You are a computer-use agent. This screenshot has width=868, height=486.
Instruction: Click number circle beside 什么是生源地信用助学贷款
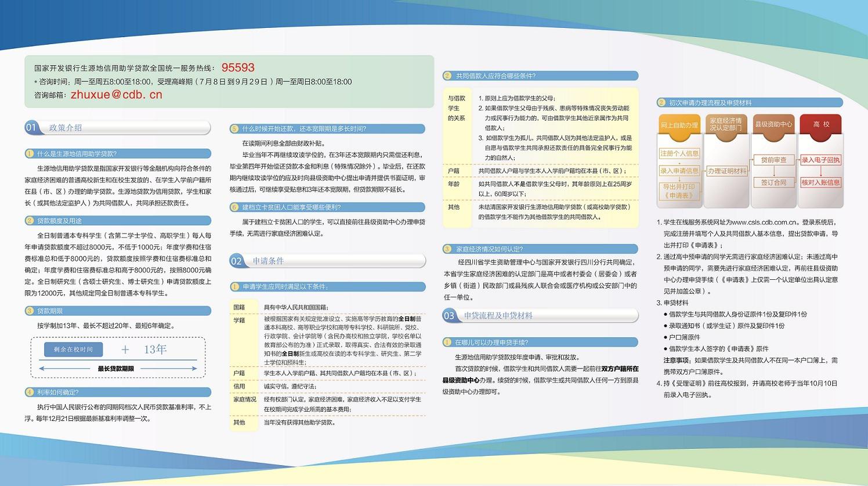30,154
